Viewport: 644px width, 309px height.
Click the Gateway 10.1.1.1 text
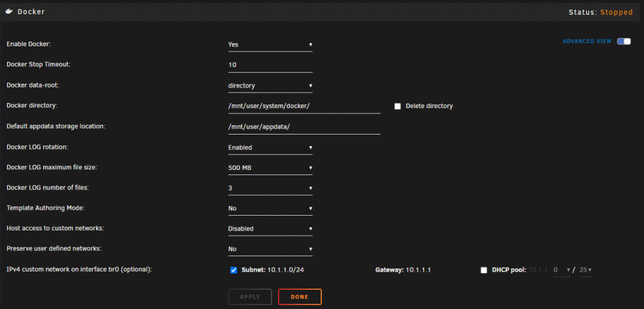[x=403, y=270]
